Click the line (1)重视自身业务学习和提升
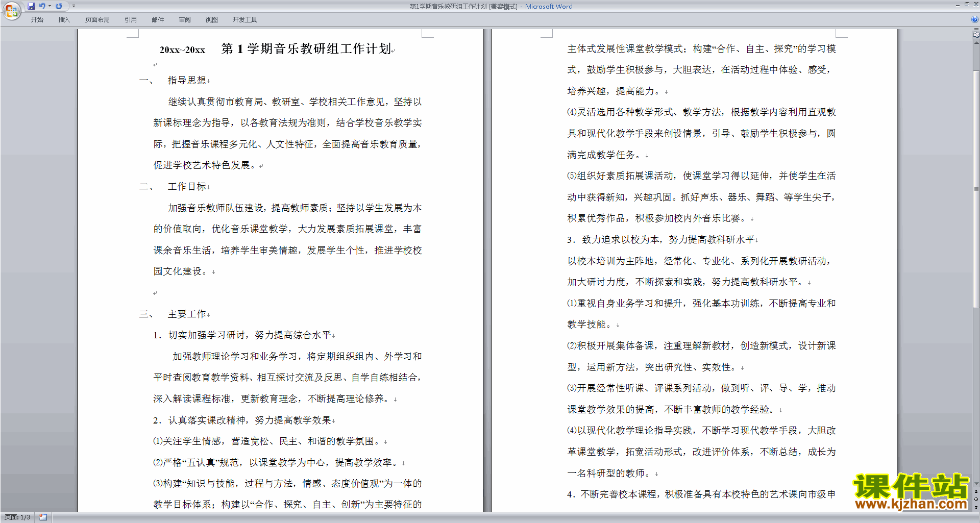The image size is (980, 523). pos(701,304)
